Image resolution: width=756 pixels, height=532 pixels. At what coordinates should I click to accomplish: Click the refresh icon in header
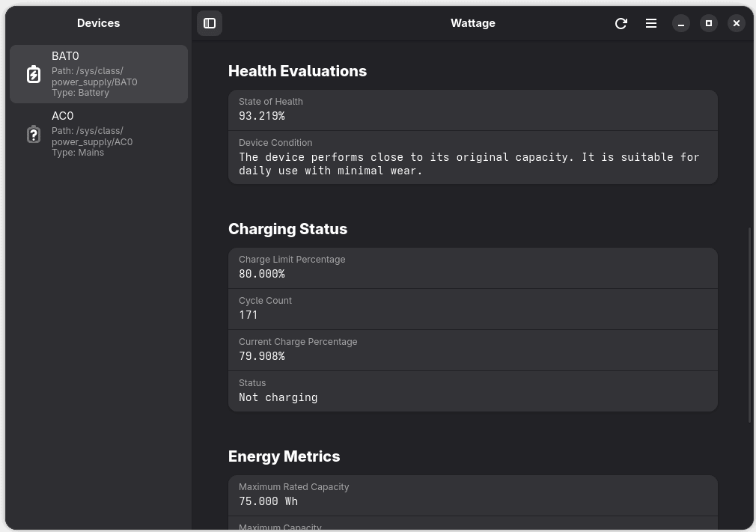coord(621,23)
